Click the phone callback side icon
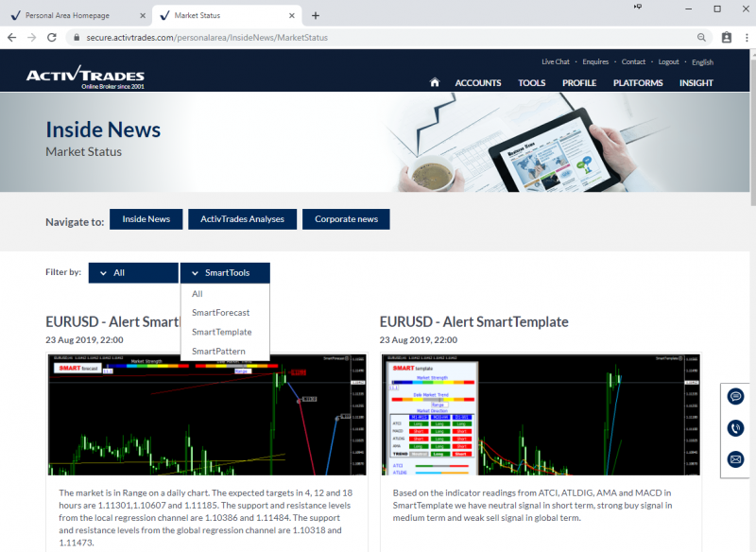756x552 pixels. [735, 428]
